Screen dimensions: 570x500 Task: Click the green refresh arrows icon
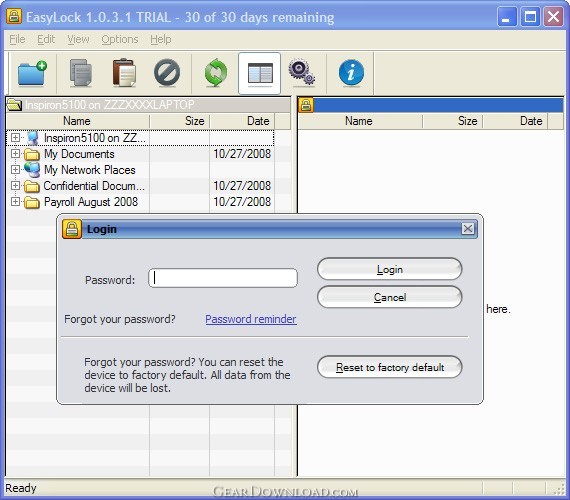[216, 73]
